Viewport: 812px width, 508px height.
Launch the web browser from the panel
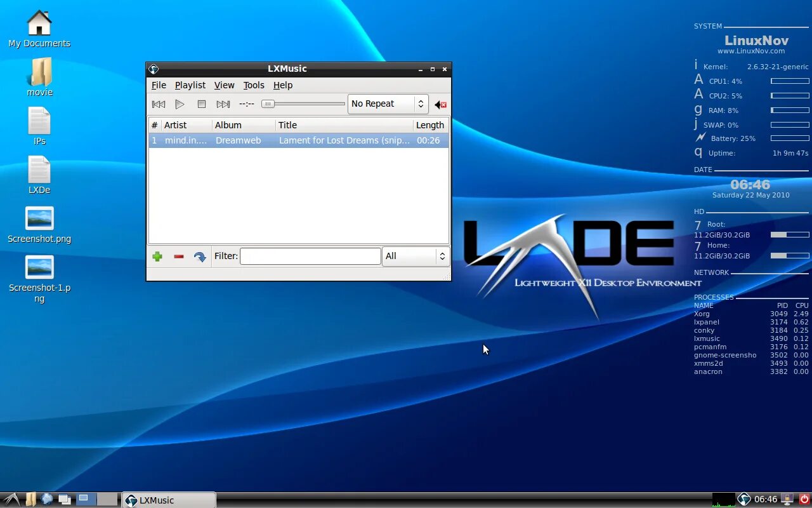pyautogui.click(x=47, y=500)
